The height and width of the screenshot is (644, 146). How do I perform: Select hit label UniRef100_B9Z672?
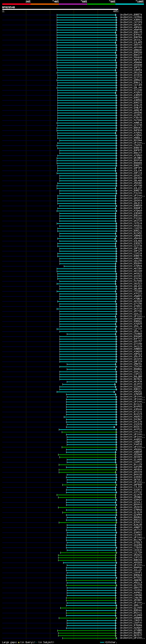click(x=131, y=427)
